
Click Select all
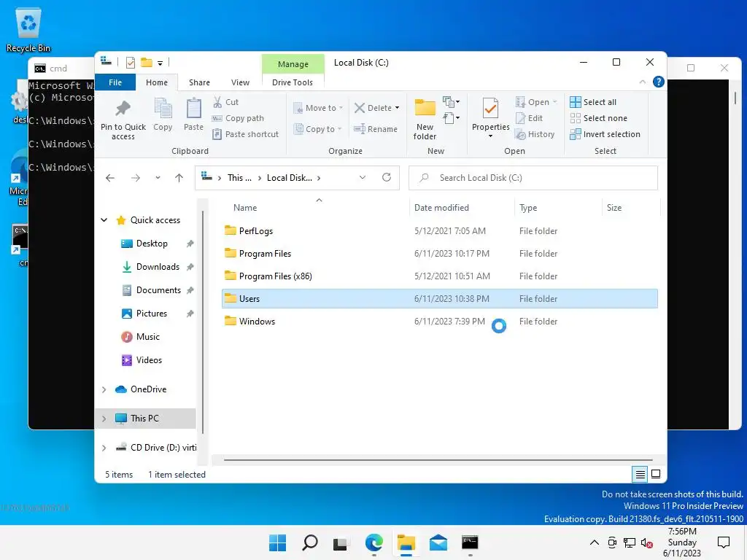(593, 102)
